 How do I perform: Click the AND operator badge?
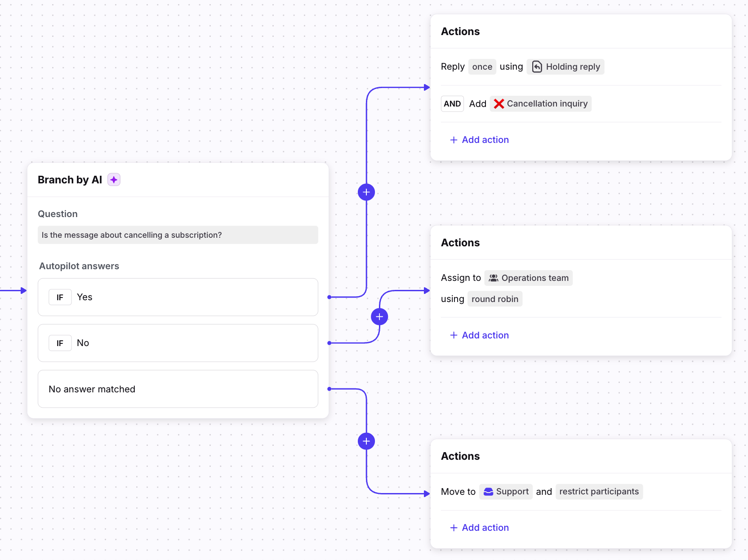(x=452, y=104)
